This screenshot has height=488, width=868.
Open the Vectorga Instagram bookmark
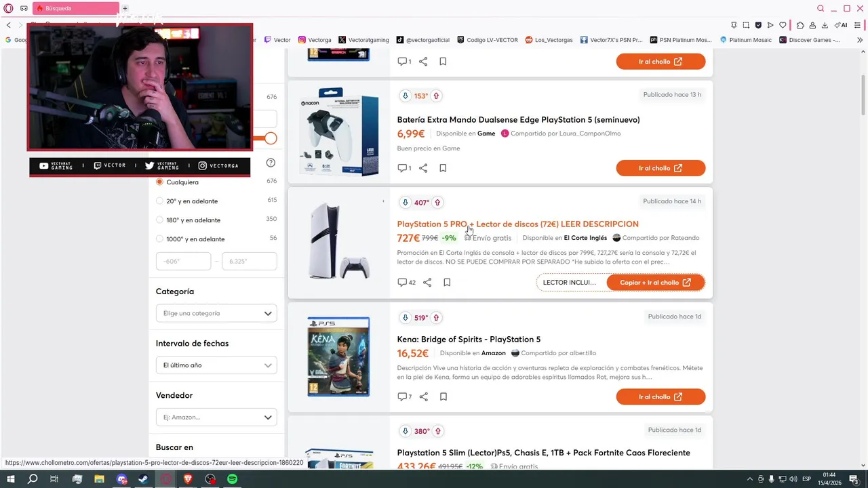315,40
